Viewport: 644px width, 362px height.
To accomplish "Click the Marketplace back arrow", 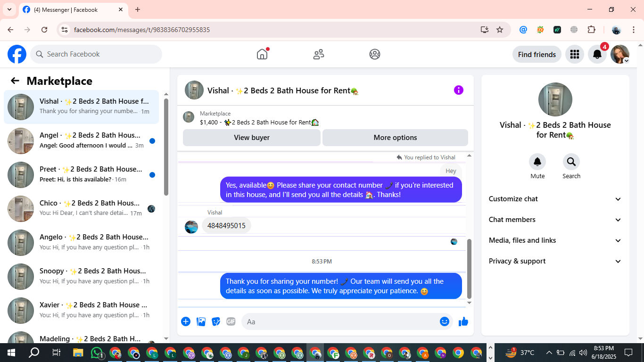I will (x=15, y=81).
